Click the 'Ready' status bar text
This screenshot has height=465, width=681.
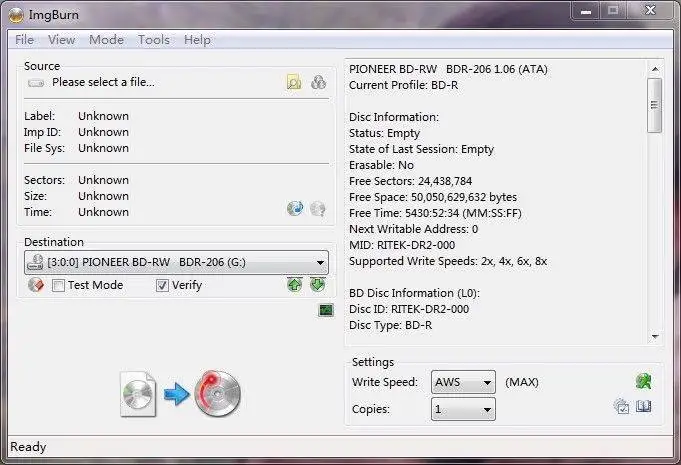tap(28, 447)
